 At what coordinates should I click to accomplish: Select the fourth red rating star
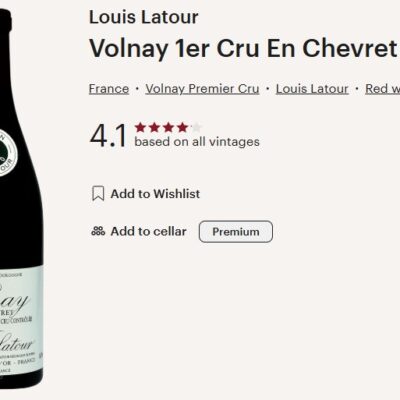(182, 127)
